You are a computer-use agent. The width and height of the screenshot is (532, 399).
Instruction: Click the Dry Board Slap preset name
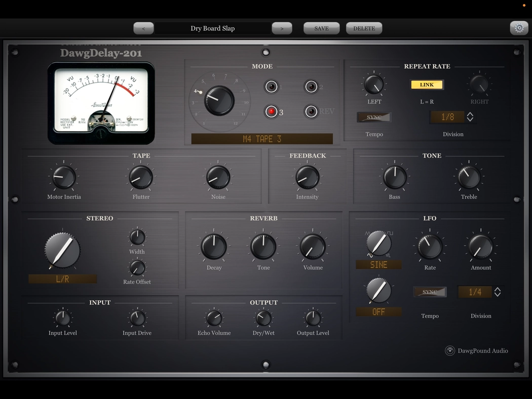(x=213, y=28)
